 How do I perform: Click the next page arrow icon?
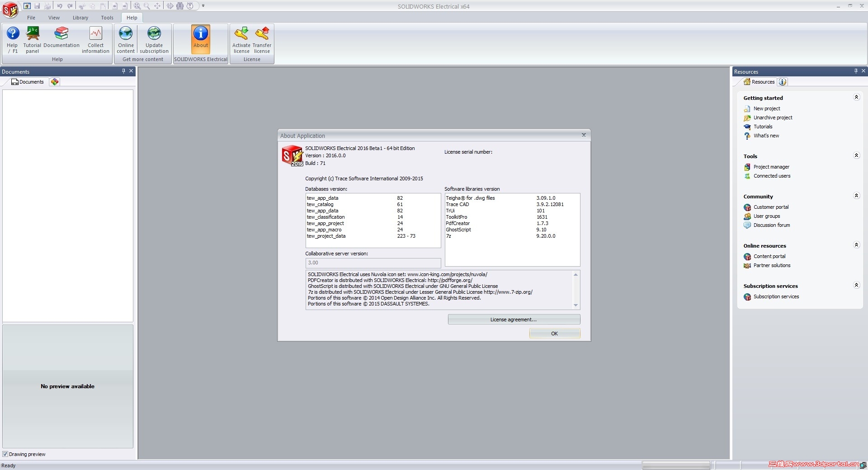tap(125, 6)
